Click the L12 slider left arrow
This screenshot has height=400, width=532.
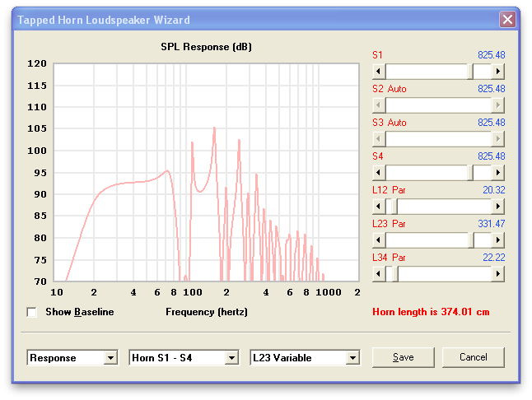click(379, 206)
